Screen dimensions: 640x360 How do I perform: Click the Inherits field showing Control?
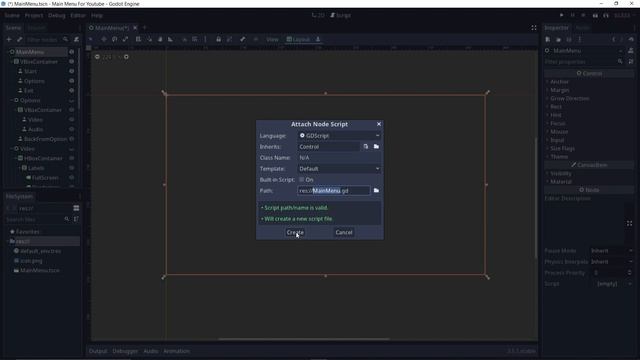329,147
